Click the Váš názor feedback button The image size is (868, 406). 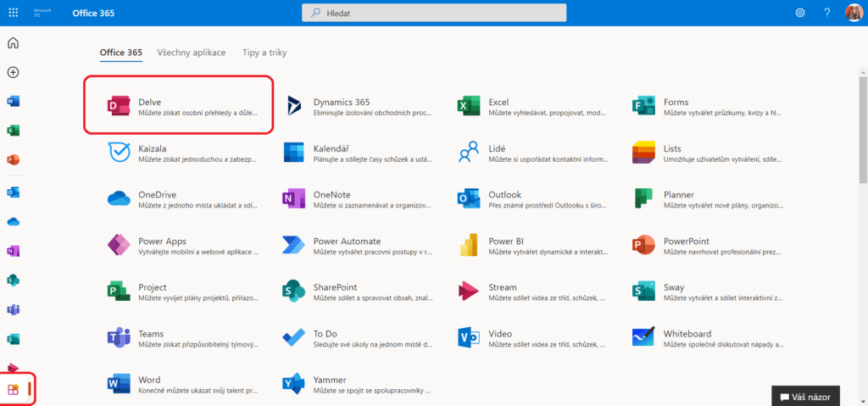806,396
